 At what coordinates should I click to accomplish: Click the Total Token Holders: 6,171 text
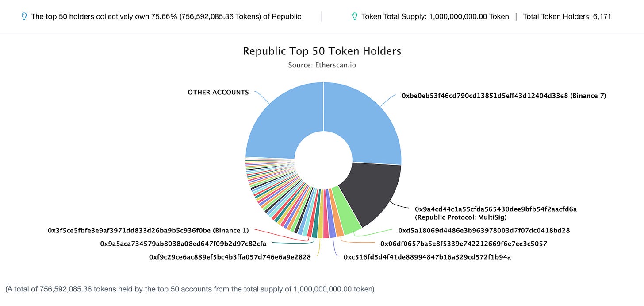pyautogui.click(x=567, y=17)
